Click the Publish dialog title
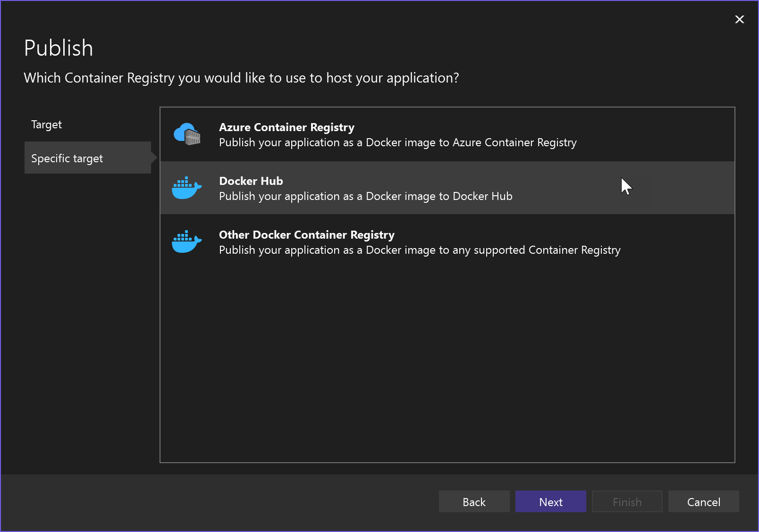This screenshot has width=759, height=532. pyautogui.click(x=58, y=47)
